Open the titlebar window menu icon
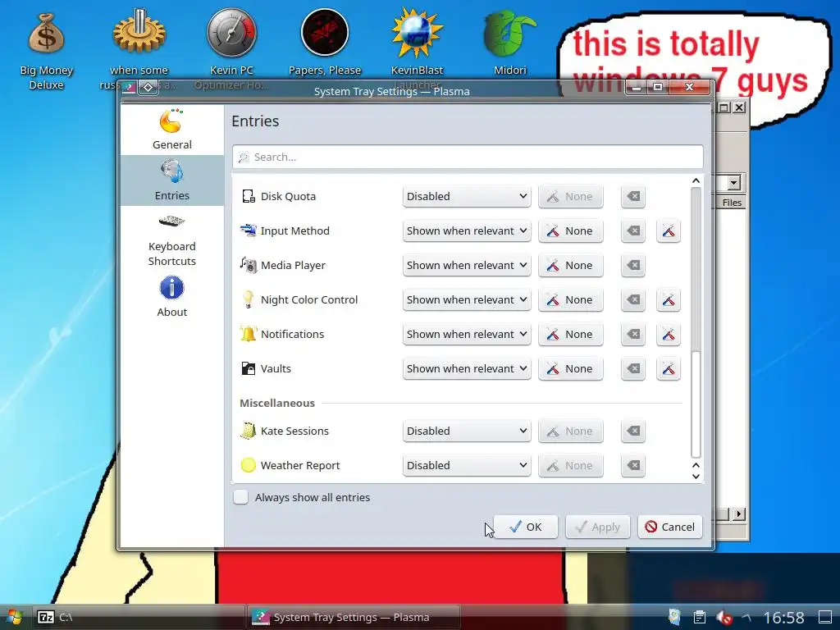 click(x=129, y=87)
